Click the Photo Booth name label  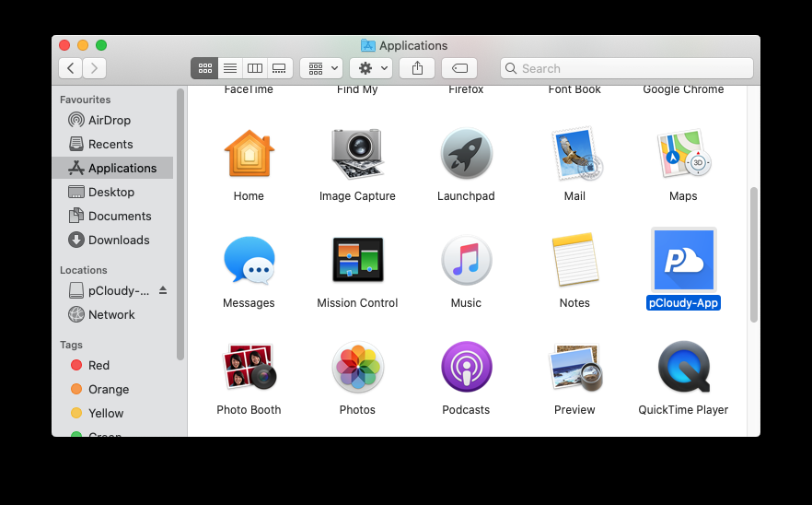(249, 409)
